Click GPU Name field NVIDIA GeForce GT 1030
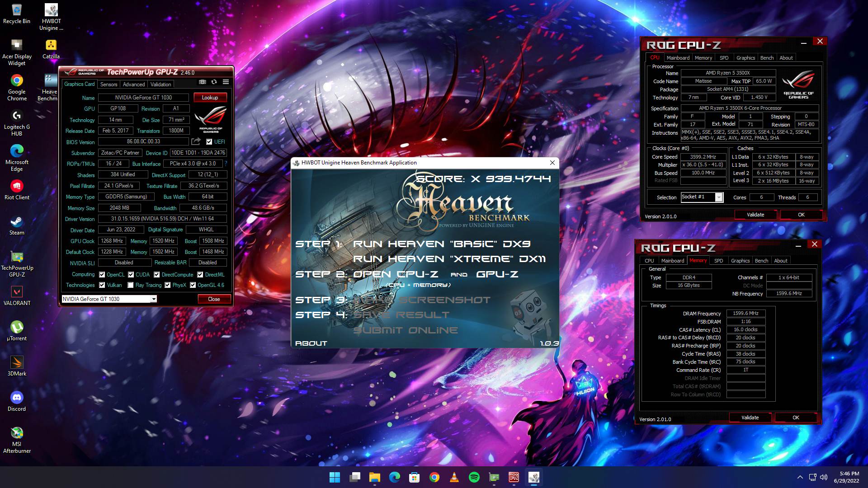 (143, 98)
